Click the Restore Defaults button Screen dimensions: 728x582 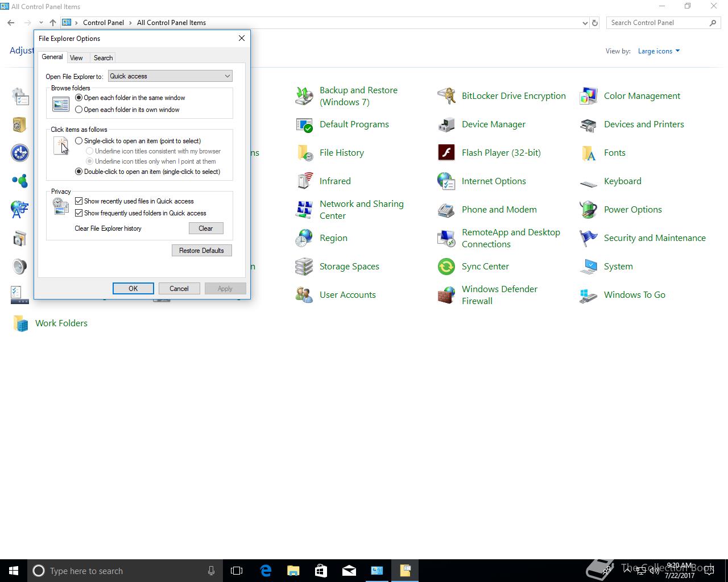(202, 251)
